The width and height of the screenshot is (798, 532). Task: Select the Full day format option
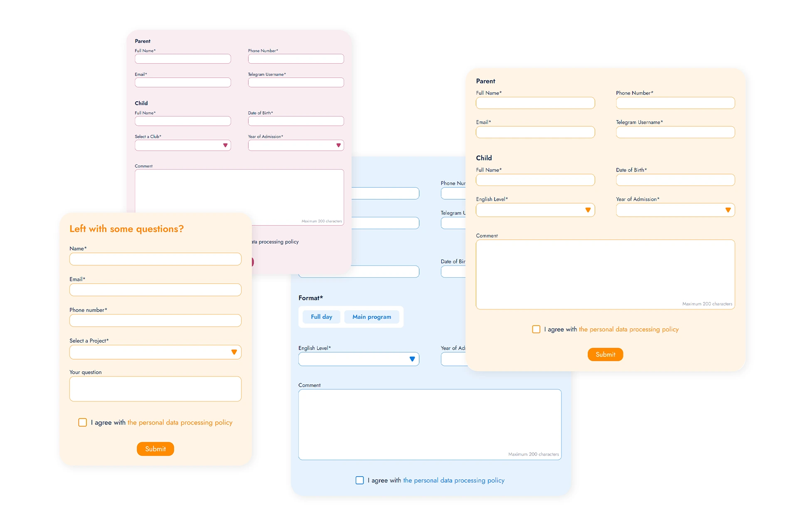(321, 317)
